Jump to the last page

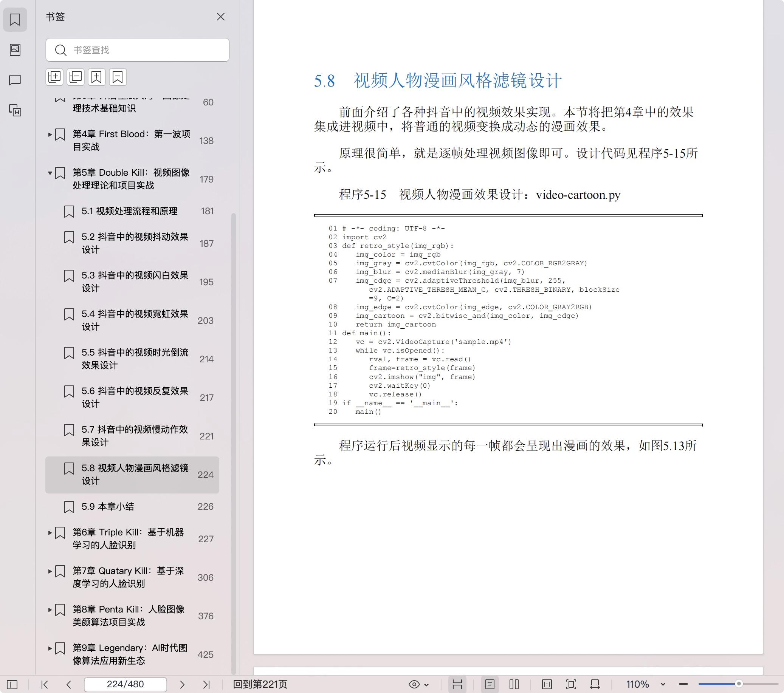pos(206,684)
